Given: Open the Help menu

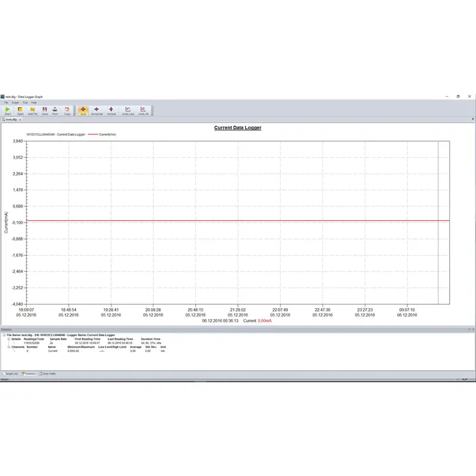Looking at the screenshot, I should pos(34,102).
